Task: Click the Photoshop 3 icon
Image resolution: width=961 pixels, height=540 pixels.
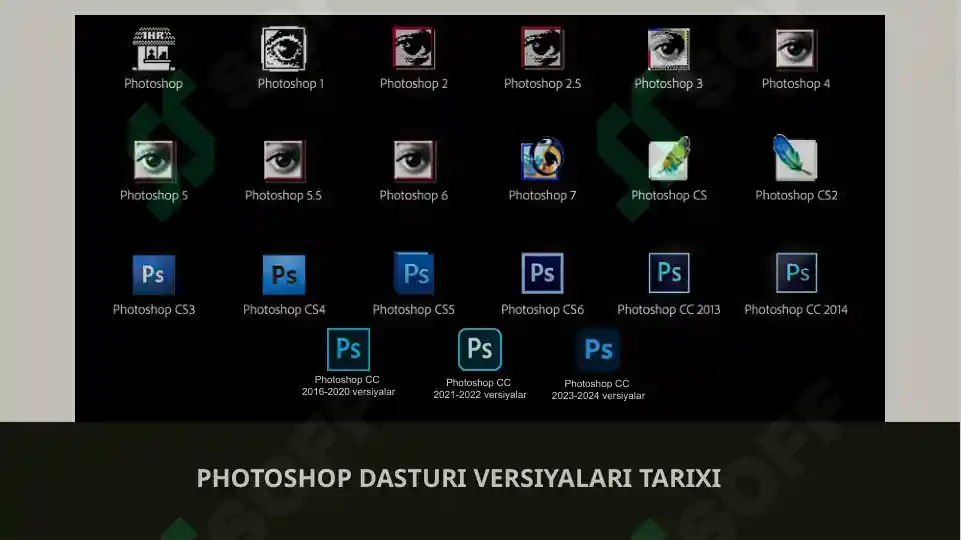Action: pos(669,49)
